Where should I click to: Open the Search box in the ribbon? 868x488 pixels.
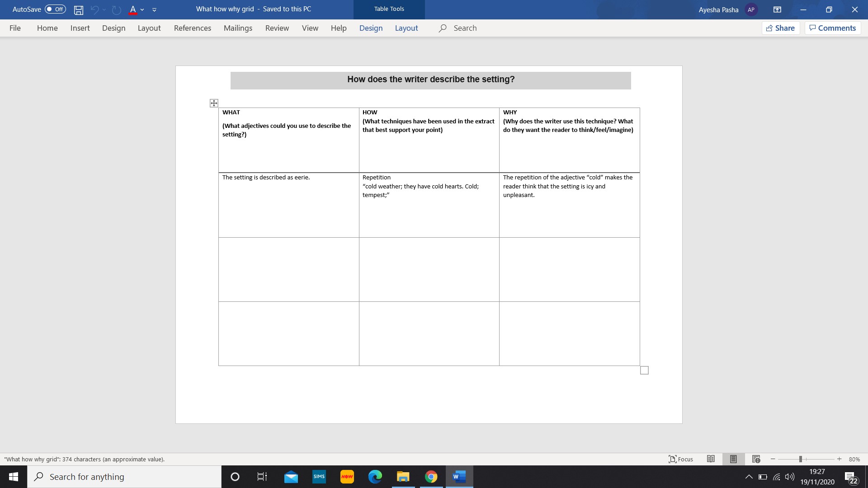[x=466, y=28]
